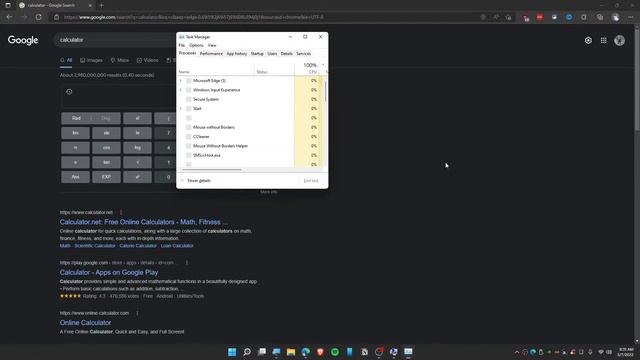Open the browser Settings and more menu
640x360 pixels.
point(631,17)
